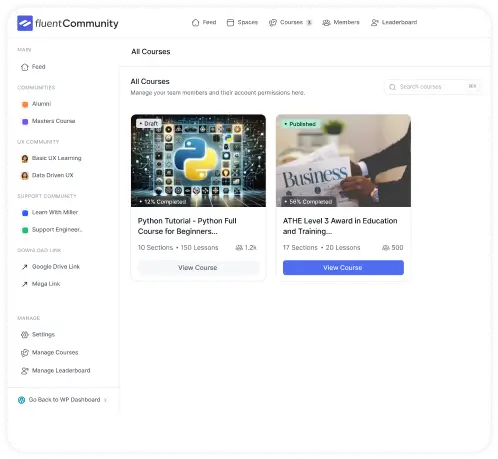The width and height of the screenshot is (498, 459).
Task: Click the Manage Courses icon in the sidebar
Action: pos(25,353)
